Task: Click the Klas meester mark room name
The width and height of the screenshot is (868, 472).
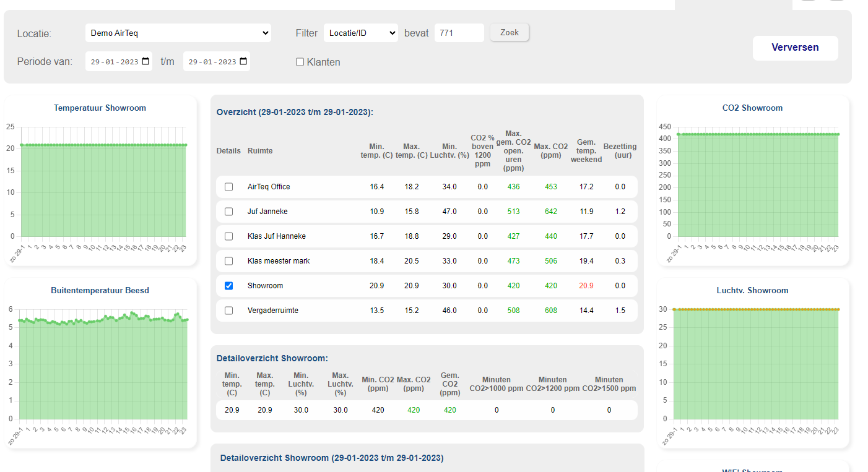Action: 279,261
